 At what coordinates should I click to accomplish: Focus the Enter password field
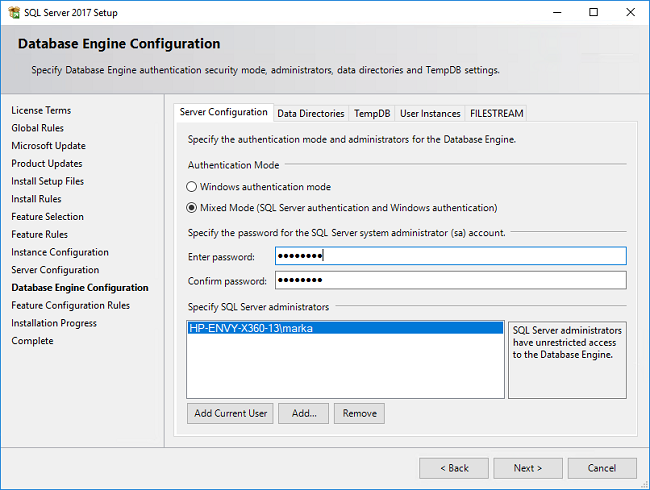tap(451, 256)
